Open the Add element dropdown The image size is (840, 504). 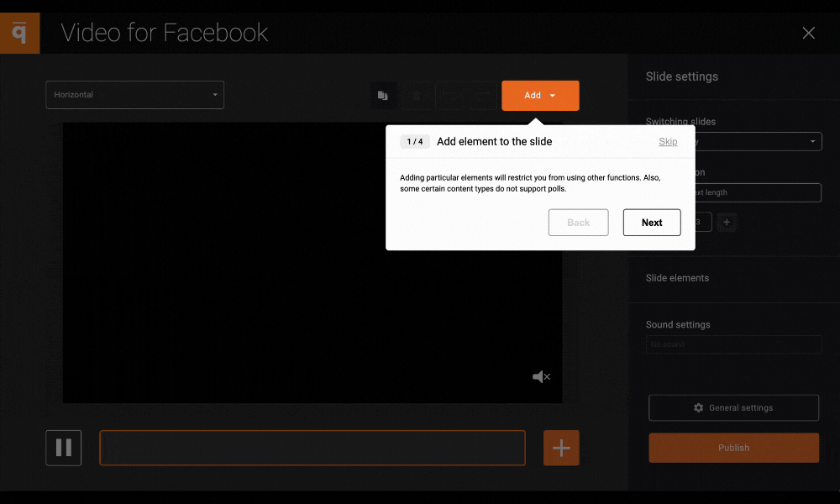click(540, 95)
